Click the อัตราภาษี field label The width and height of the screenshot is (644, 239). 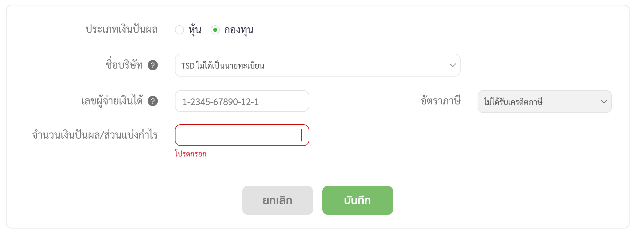tap(441, 100)
